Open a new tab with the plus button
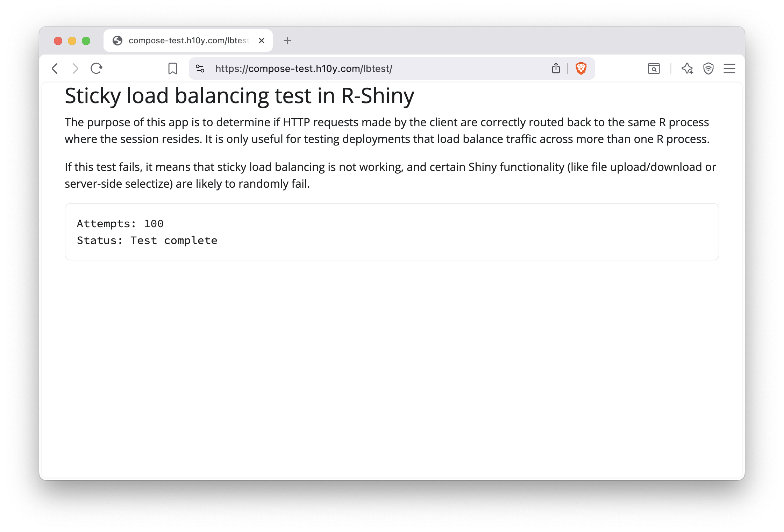The image size is (784, 532). pyautogui.click(x=287, y=41)
